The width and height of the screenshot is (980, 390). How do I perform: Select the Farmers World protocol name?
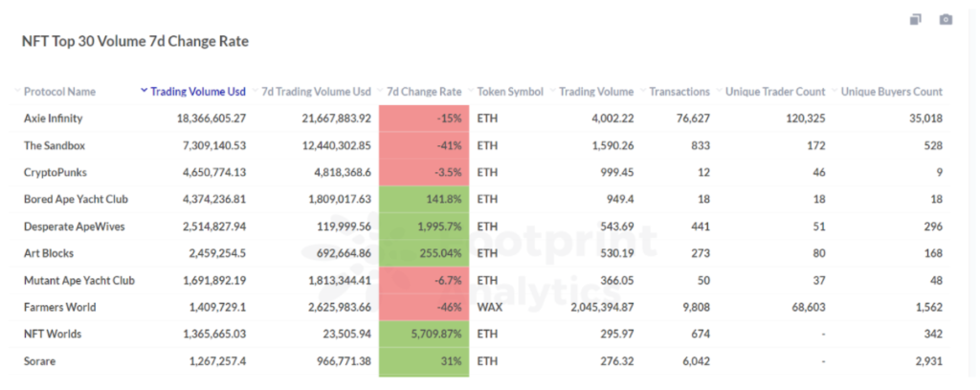[x=60, y=307]
